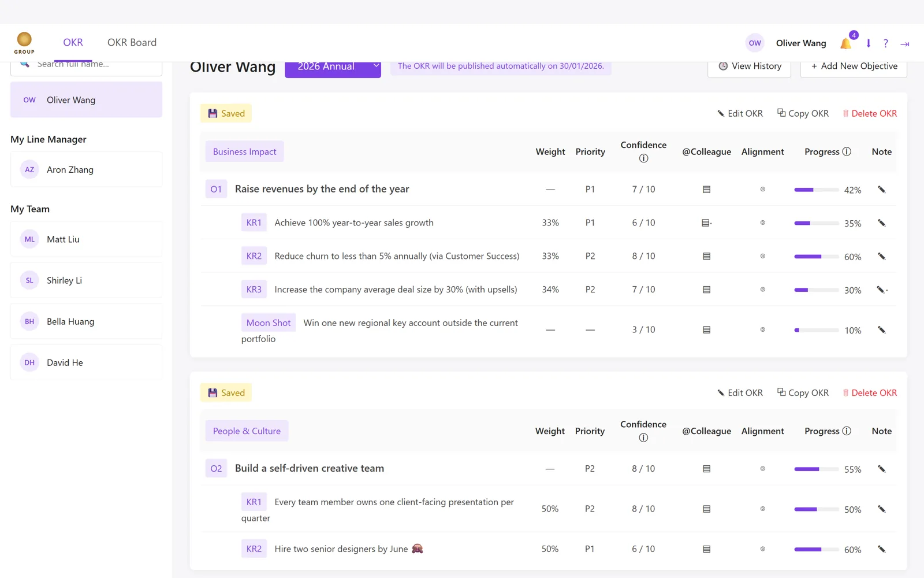This screenshot has width=924, height=578.
Task: Open note pencil for Hire two senior designers
Action: [882, 549]
